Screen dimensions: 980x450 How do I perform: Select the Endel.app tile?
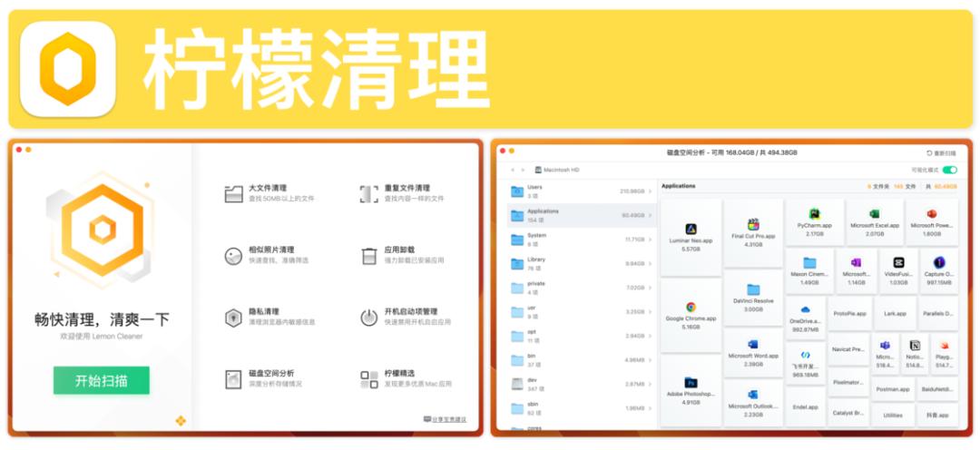point(805,406)
